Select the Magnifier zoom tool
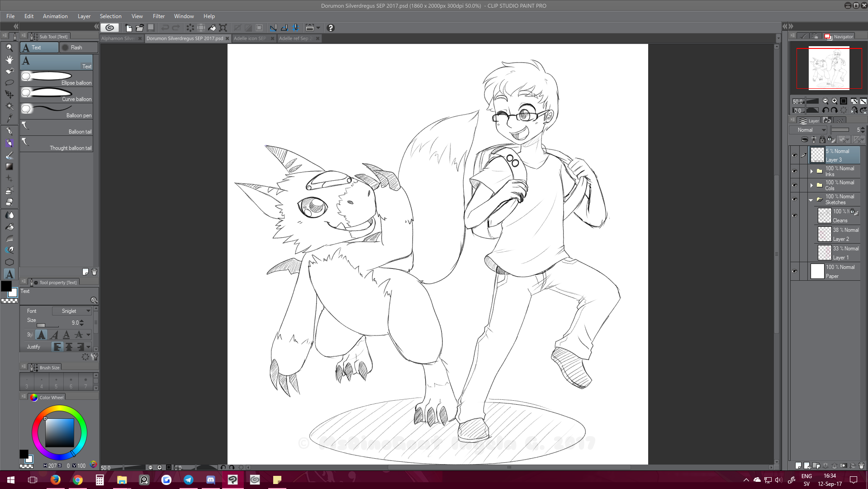868x489 pixels. (x=9, y=48)
